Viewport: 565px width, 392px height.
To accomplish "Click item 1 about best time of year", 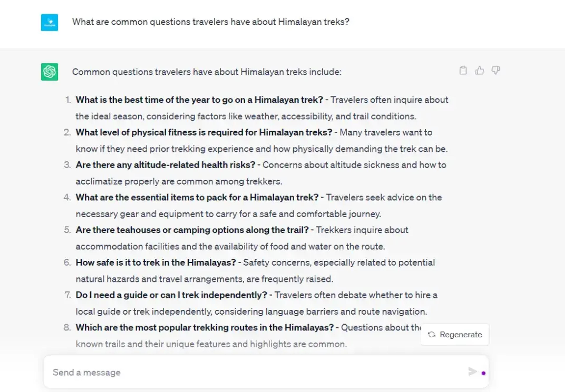I will 262,108.
